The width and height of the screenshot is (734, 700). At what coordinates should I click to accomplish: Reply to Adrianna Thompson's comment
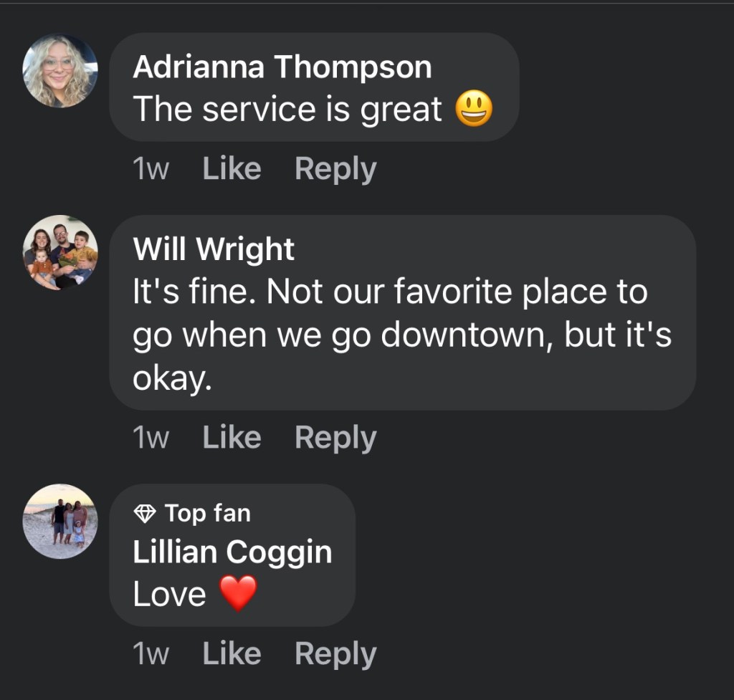[335, 169]
